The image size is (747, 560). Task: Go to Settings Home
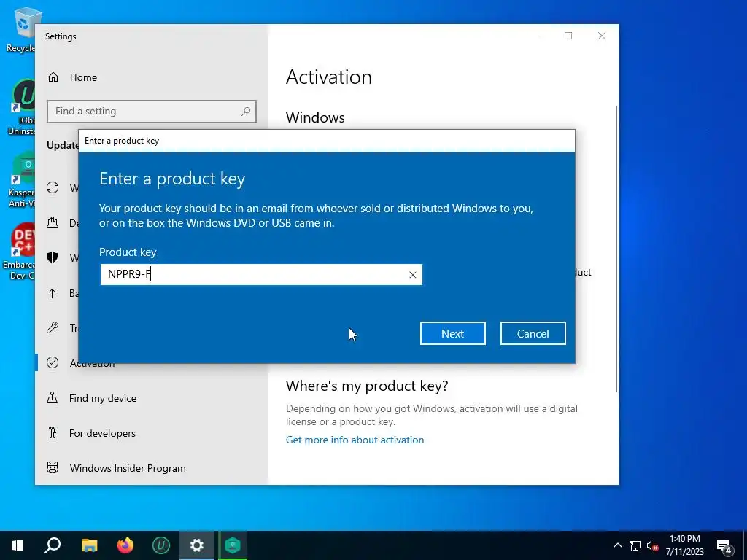[83, 77]
